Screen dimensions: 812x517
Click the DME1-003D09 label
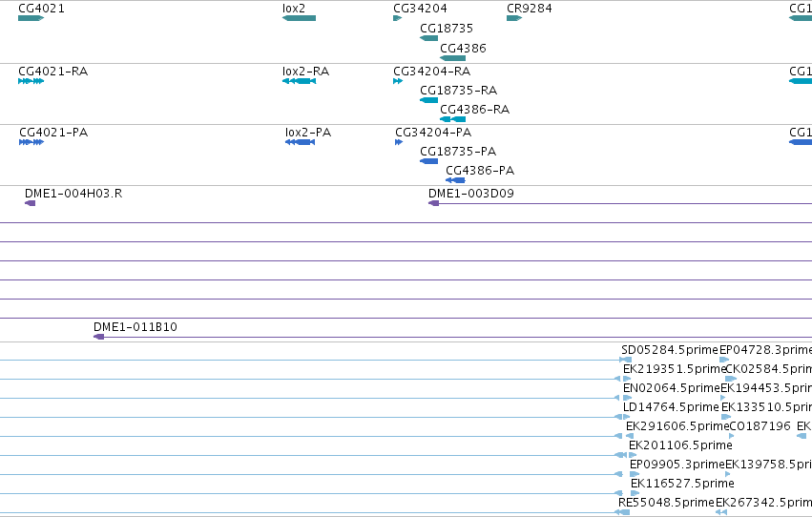471,193
